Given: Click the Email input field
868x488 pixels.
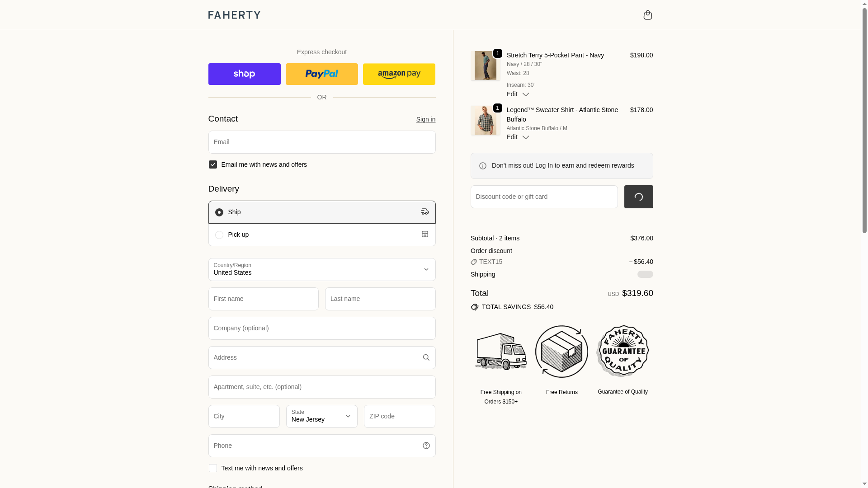Looking at the screenshot, I should point(321,142).
